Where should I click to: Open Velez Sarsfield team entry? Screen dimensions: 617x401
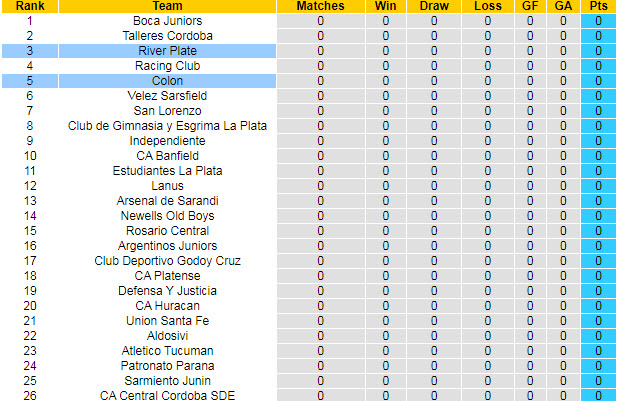point(167,96)
